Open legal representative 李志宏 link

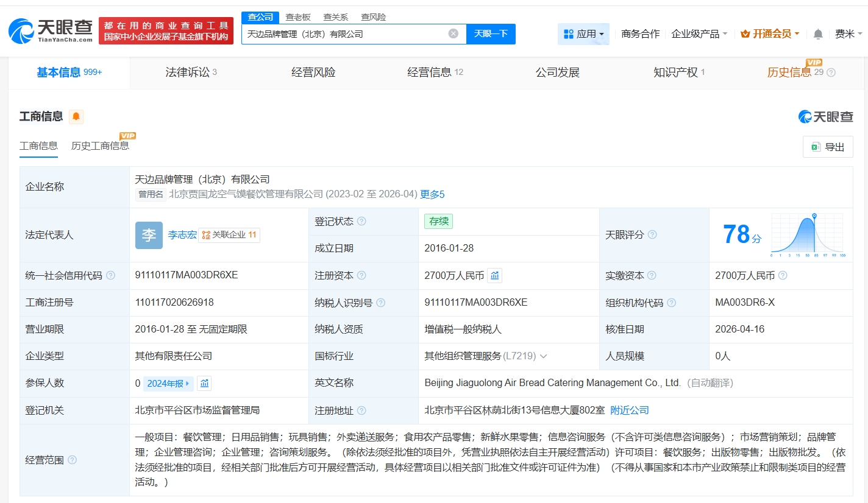(x=182, y=235)
